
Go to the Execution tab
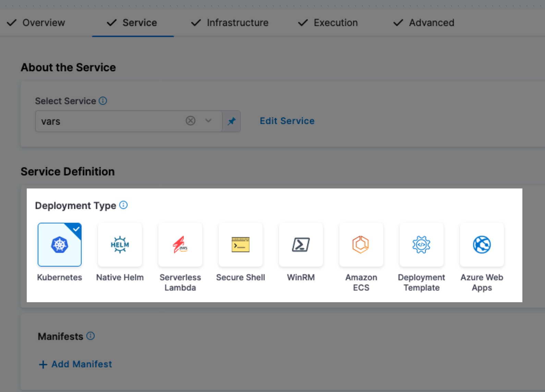pyautogui.click(x=328, y=23)
